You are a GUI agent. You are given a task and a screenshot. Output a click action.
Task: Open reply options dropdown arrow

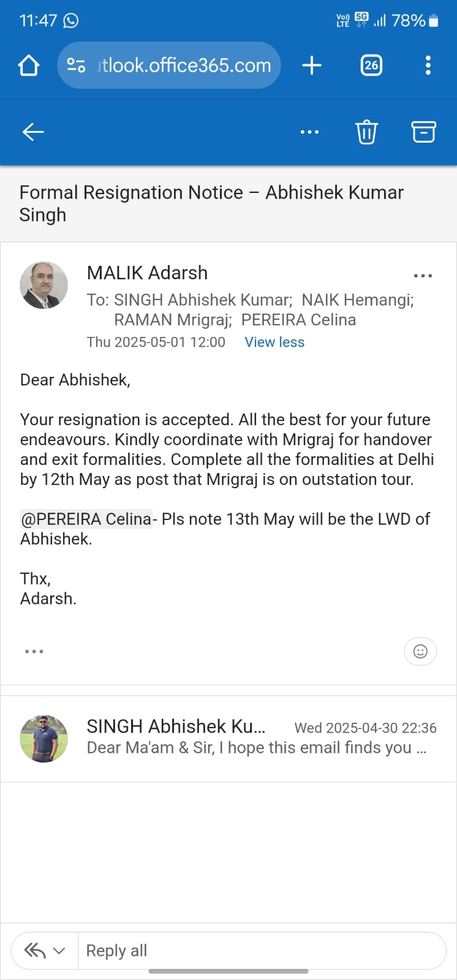tap(59, 951)
